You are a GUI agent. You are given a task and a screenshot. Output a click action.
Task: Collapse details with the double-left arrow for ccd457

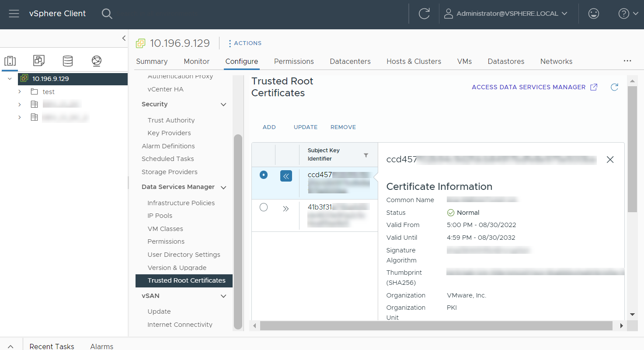point(286,176)
